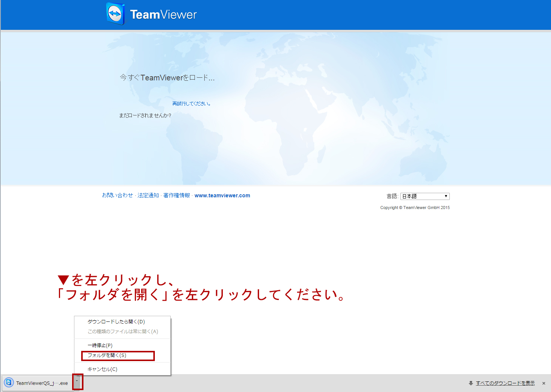The image size is (551, 392).
Task: Open the 法定通知 legal notice link
Action: [x=148, y=195]
